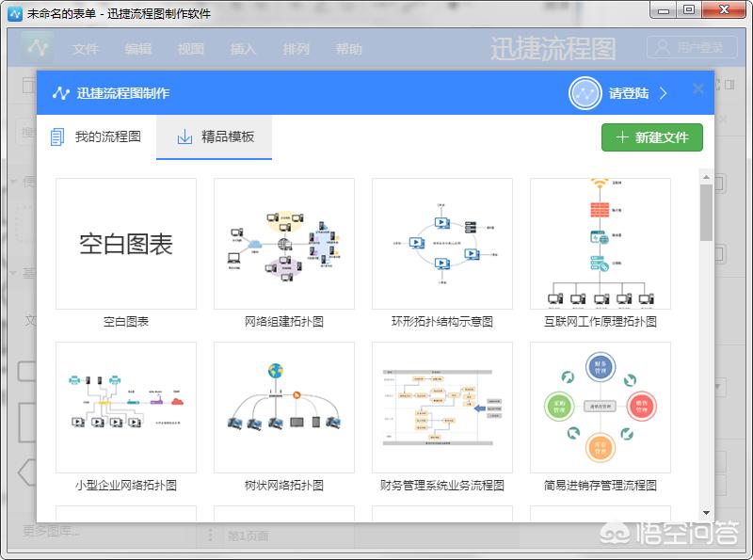The image size is (753, 560).
Task: Open the 小型企业网络拓扑图 template thumbnail
Action: tap(126, 408)
